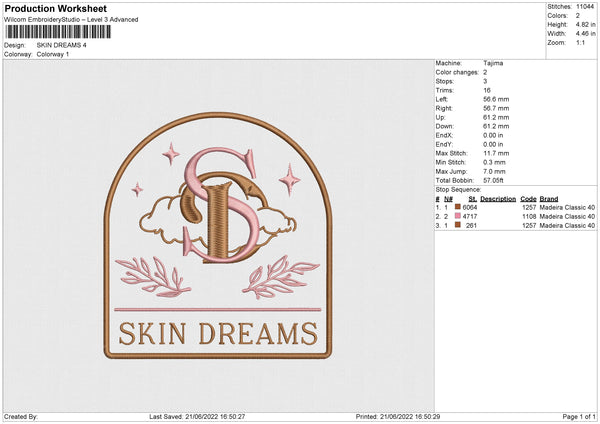
Task: Click the 'Stop Sequence:' heading
Action: pos(458,190)
